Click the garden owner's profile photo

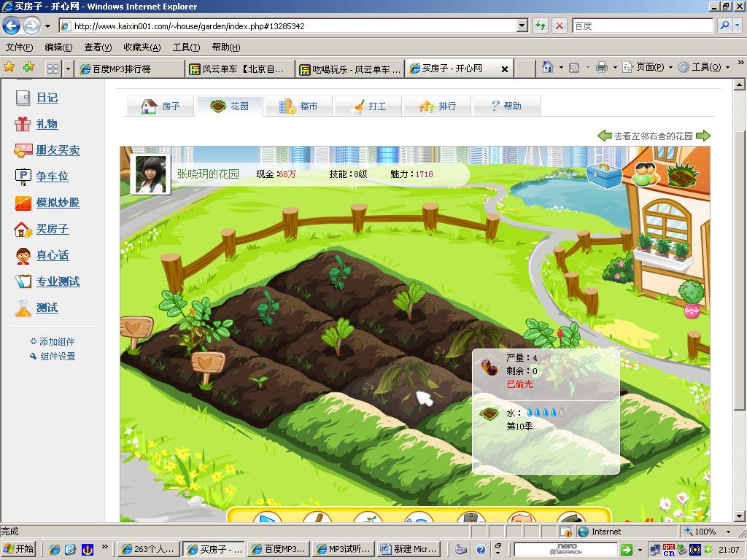[x=150, y=174]
